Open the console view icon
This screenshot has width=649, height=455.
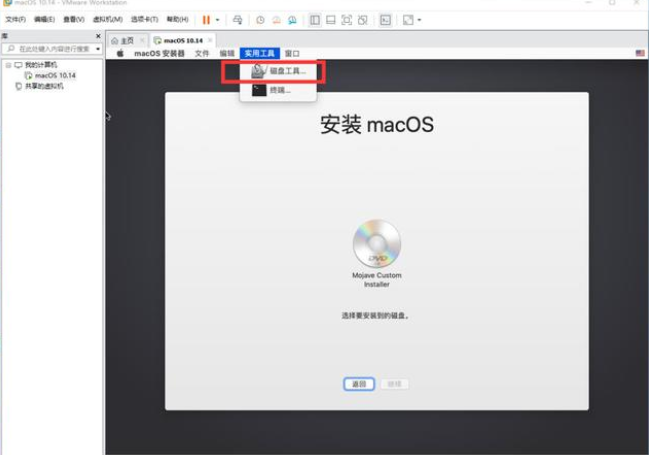coord(385,20)
